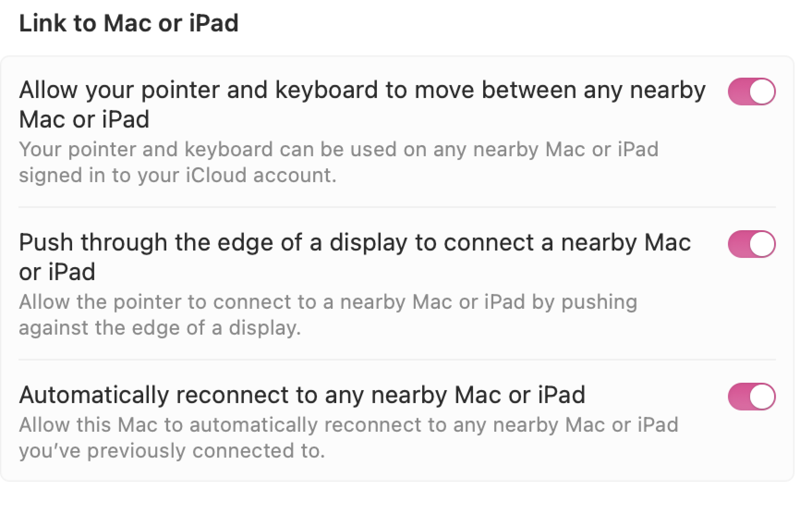Click the 'Automatically reconnect to any nearby' label

(302, 395)
